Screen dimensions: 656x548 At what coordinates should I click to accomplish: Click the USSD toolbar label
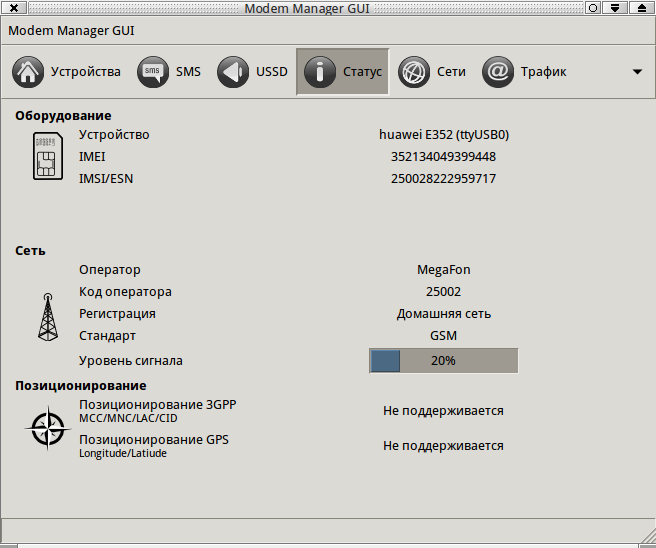(271, 72)
